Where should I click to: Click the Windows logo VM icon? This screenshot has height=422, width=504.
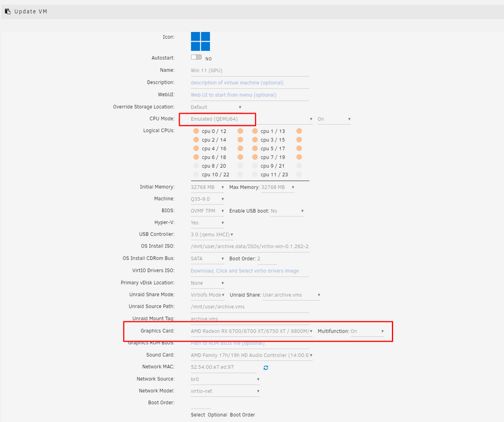pyautogui.click(x=200, y=42)
